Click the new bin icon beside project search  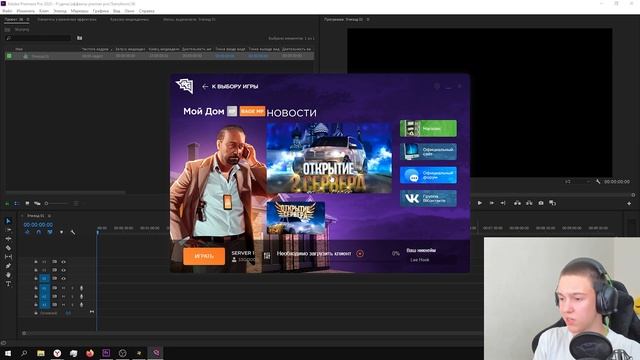pyautogui.click(x=80, y=38)
